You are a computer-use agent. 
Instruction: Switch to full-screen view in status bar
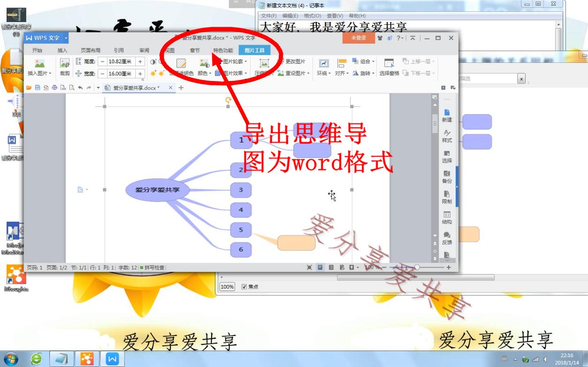coord(309,267)
